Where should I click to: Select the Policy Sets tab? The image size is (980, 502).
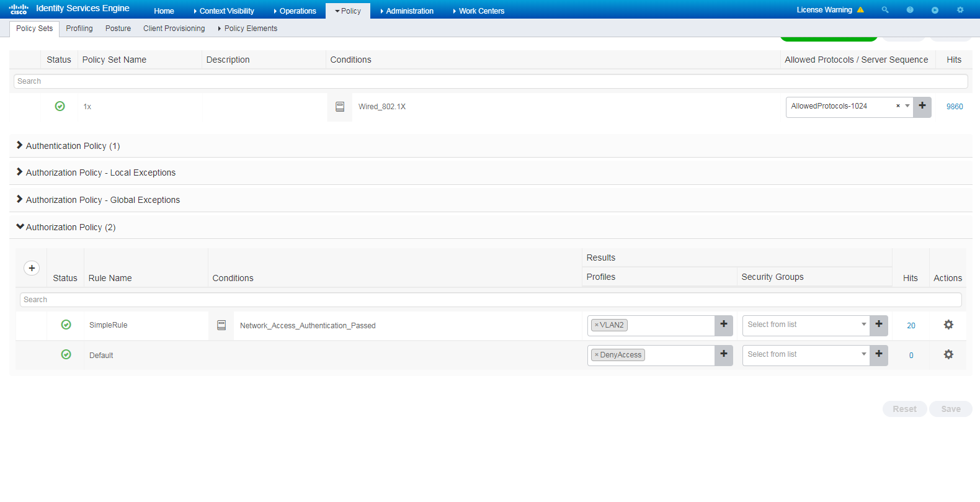[34, 29]
